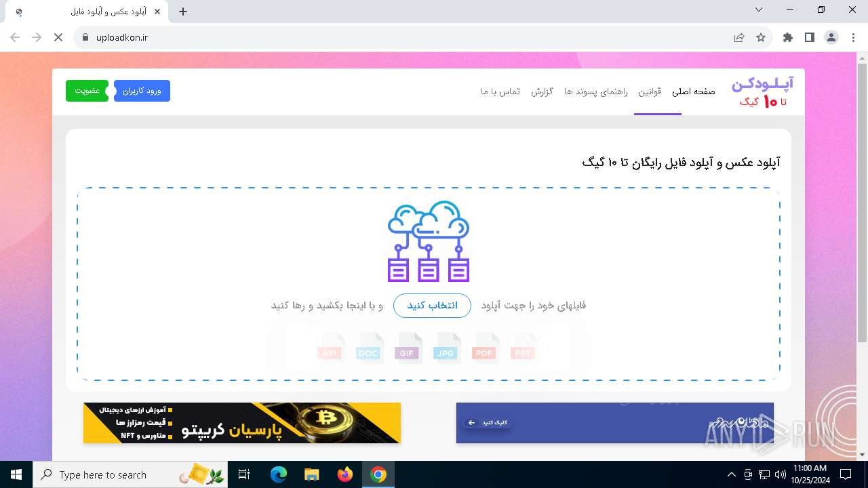Screen dimensions: 868x488
Task: Open the notifications action center
Action: (846, 474)
